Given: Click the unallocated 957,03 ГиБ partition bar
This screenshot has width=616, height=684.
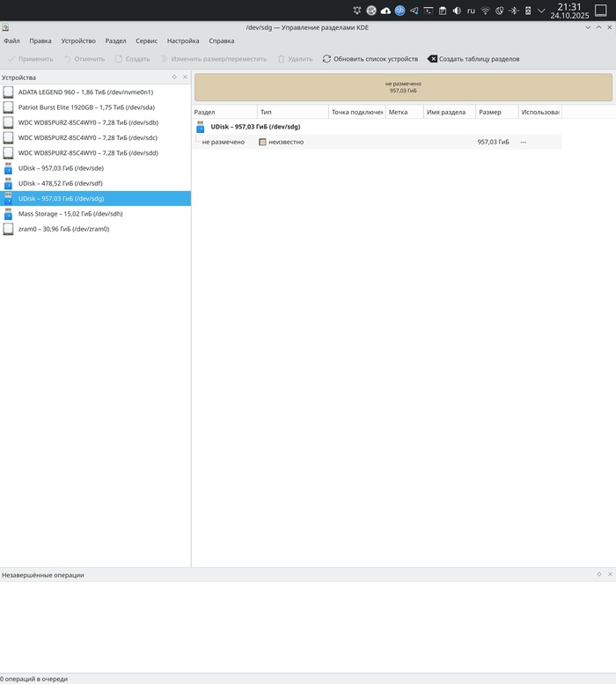Looking at the screenshot, I should [403, 87].
